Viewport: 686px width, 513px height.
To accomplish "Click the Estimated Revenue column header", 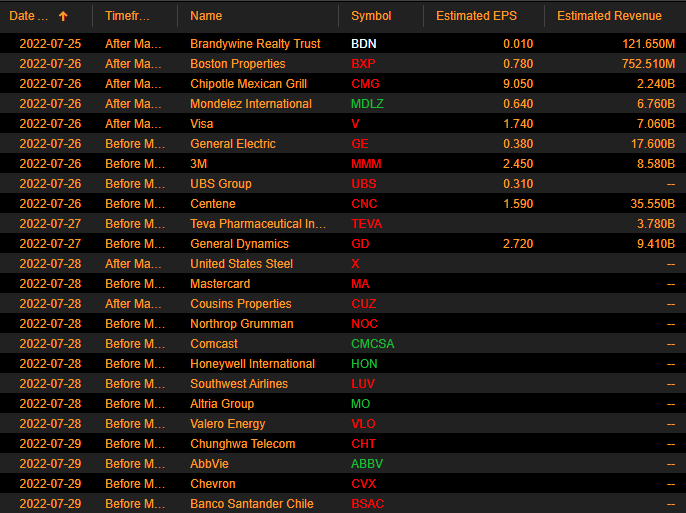I will [x=609, y=16].
